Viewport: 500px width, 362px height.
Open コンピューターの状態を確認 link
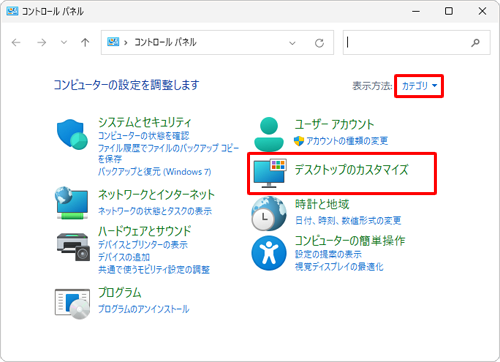pos(144,136)
